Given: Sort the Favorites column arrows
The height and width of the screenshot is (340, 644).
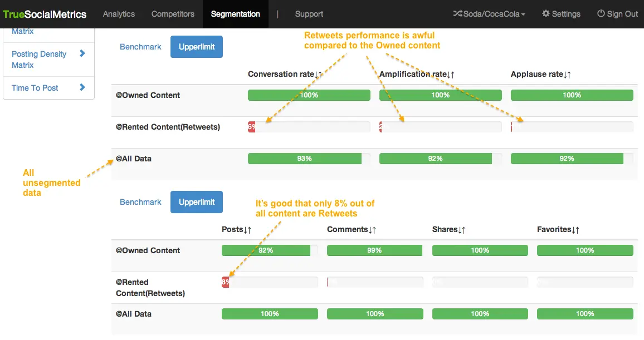Looking at the screenshot, I should pyautogui.click(x=575, y=230).
